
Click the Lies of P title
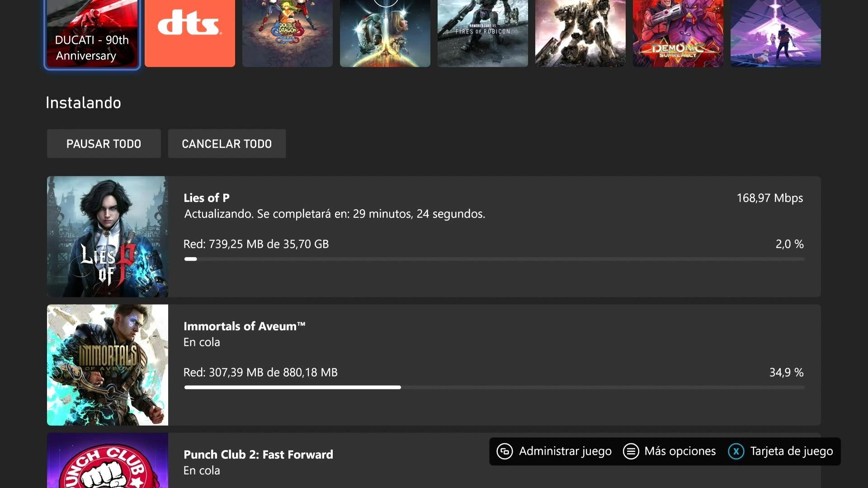pyautogui.click(x=207, y=198)
